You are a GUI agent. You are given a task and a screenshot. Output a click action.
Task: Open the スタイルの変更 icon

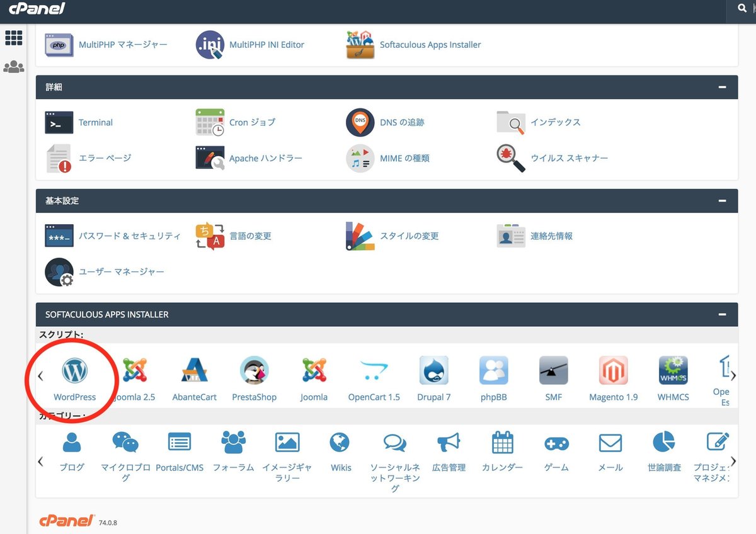(360, 236)
